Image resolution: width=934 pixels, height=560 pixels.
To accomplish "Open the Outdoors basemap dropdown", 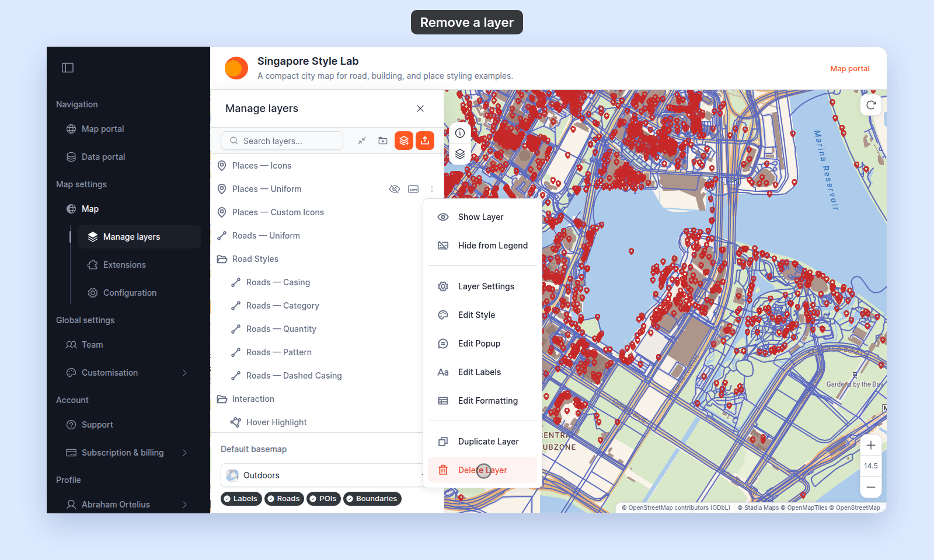I will pos(322,475).
